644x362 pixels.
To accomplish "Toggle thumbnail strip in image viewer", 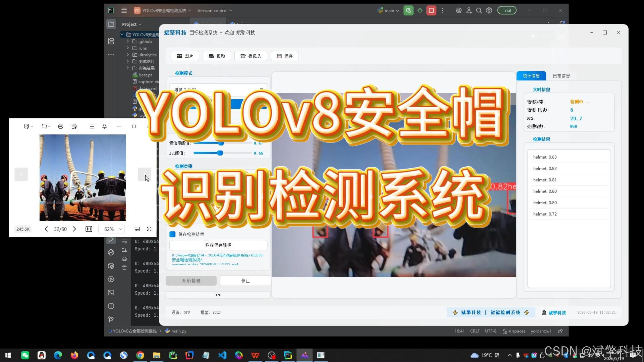I will [x=137, y=229].
